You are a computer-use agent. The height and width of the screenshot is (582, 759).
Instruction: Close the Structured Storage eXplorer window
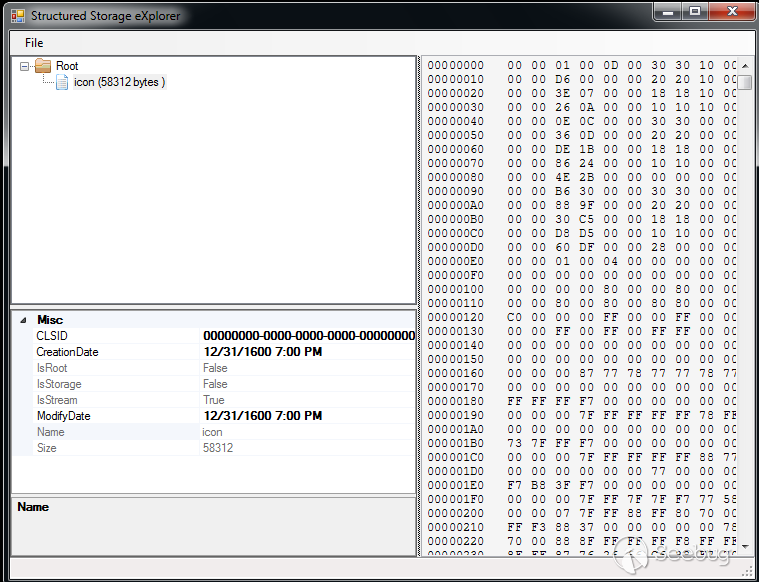(x=732, y=12)
